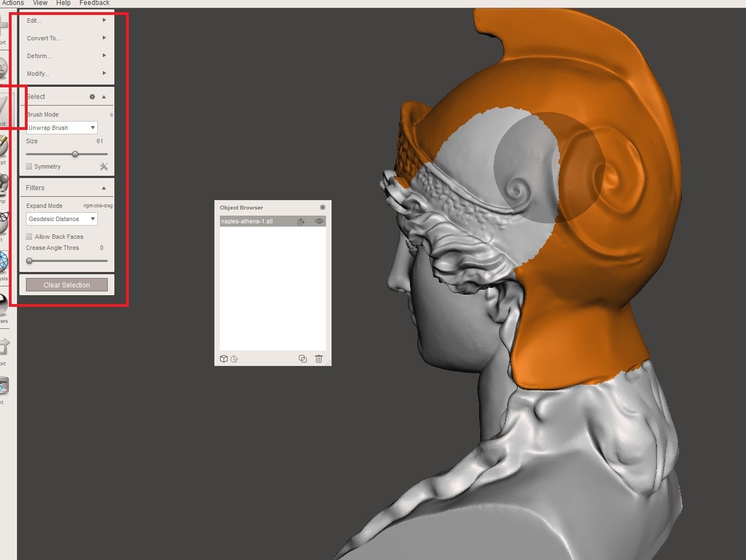
Task: Open the Feedback menu
Action: [x=94, y=3]
